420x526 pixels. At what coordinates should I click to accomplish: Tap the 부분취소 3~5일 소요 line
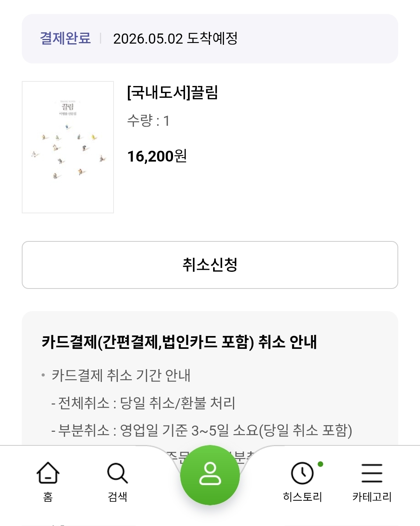pos(201,431)
